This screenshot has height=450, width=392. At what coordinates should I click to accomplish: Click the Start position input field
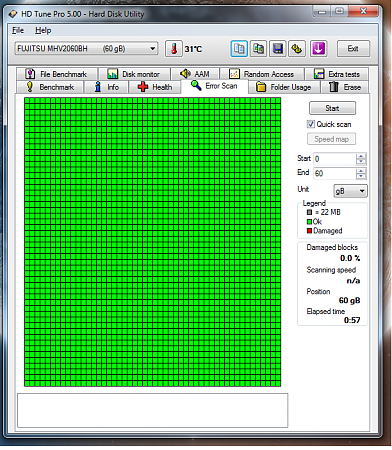(x=335, y=159)
